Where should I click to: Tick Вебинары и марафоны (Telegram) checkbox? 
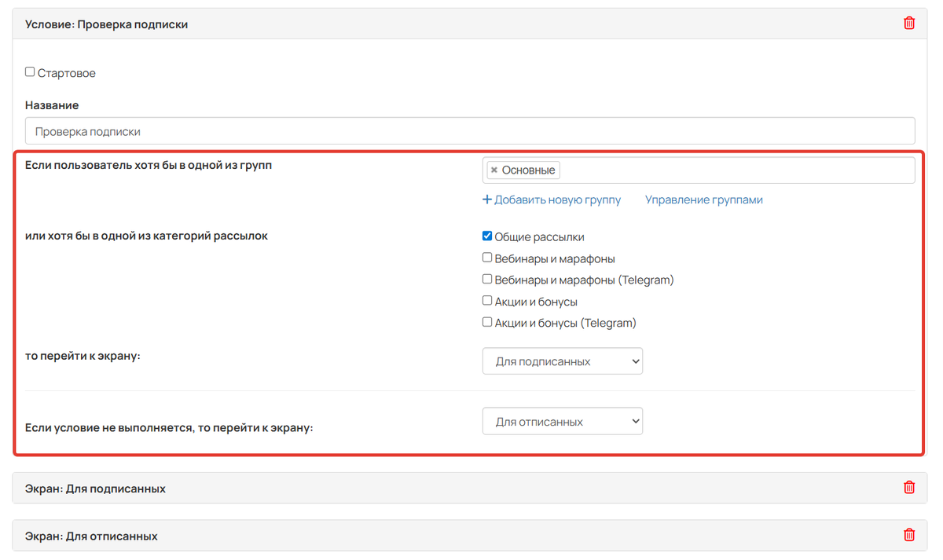click(x=487, y=279)
